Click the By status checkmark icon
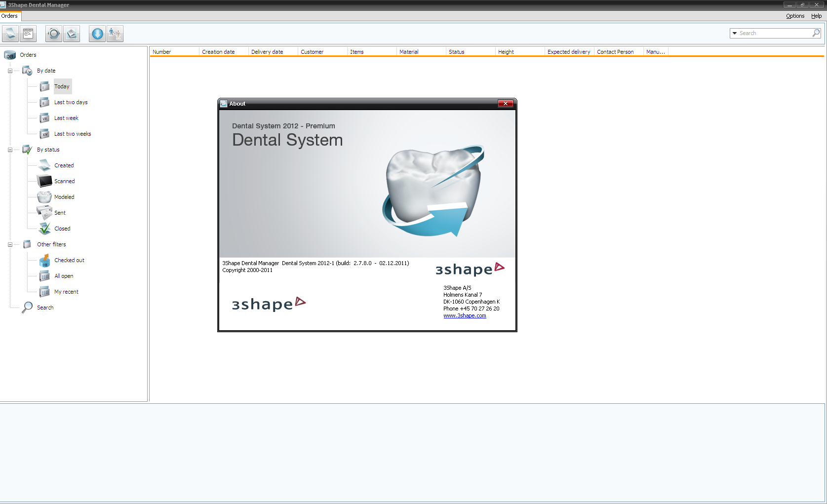The height and width of the screenshot is (504, 827). tap(27, 150)
